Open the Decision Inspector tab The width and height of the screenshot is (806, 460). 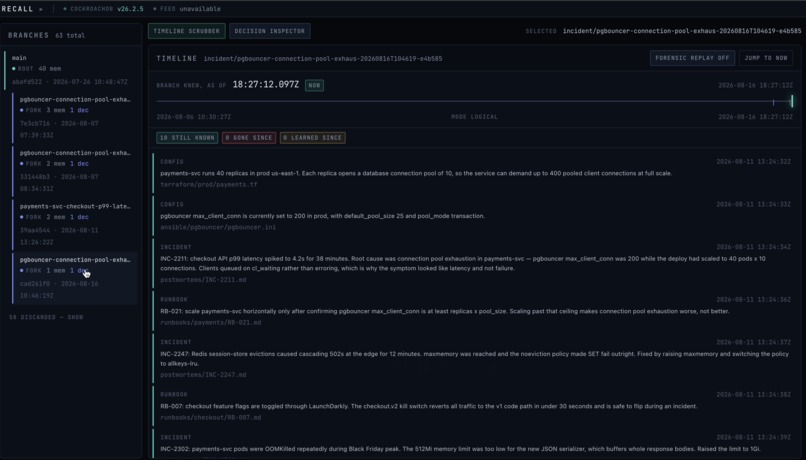pos(270,31)
